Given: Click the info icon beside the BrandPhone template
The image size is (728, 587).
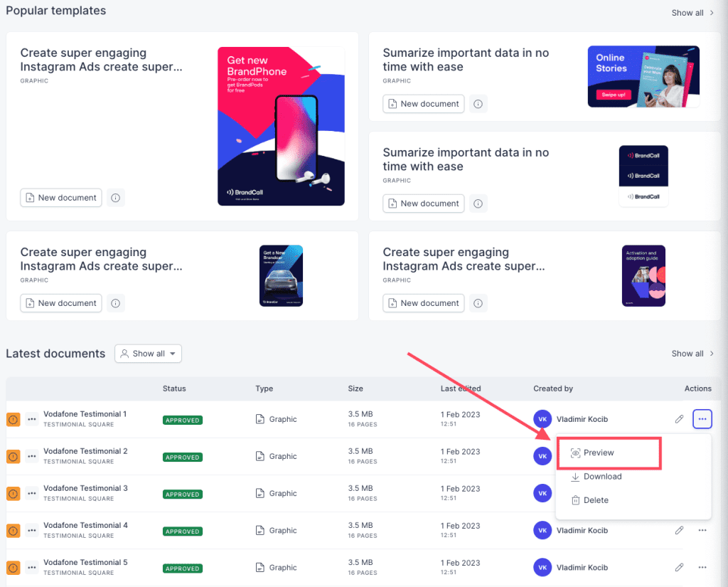Looking at the screenshot, I should tap(116, 198).
